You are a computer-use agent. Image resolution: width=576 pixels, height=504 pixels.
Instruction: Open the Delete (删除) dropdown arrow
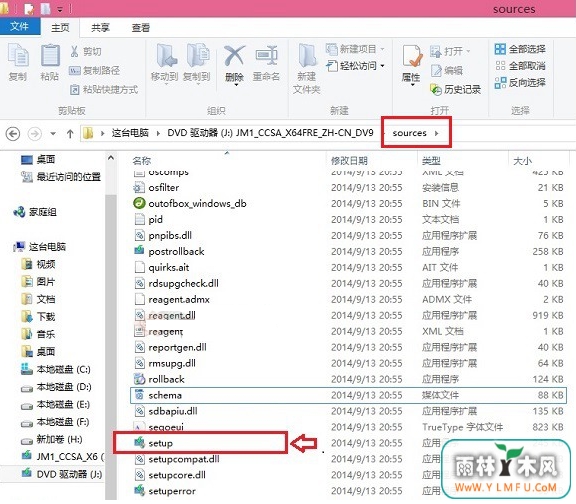[x=236, y=85]
